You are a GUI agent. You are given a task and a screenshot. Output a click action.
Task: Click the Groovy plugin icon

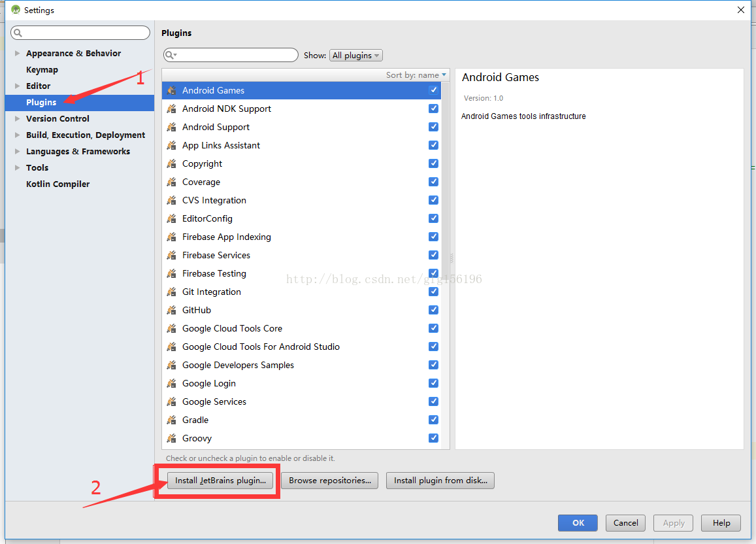pyautogui.click(x=171, y=438)
